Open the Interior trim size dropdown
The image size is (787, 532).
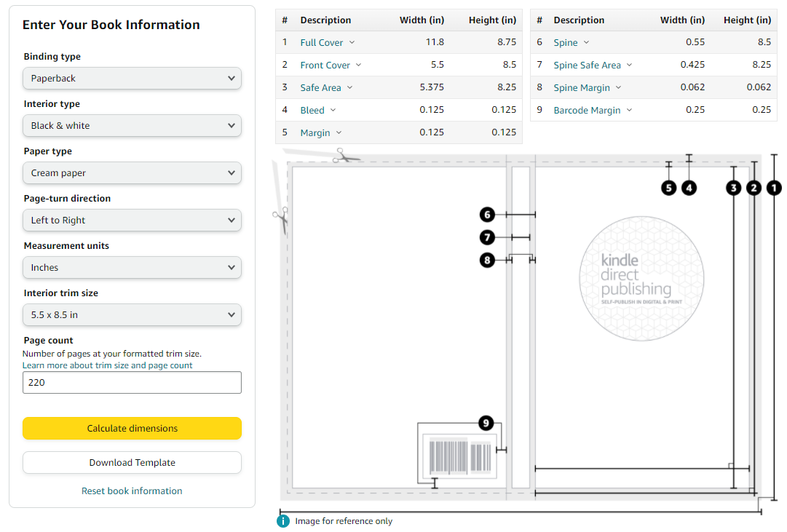point(132,314)
